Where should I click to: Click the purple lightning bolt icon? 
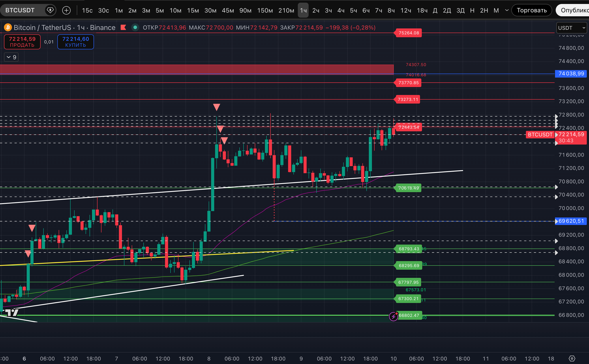(x=393, y=316)
